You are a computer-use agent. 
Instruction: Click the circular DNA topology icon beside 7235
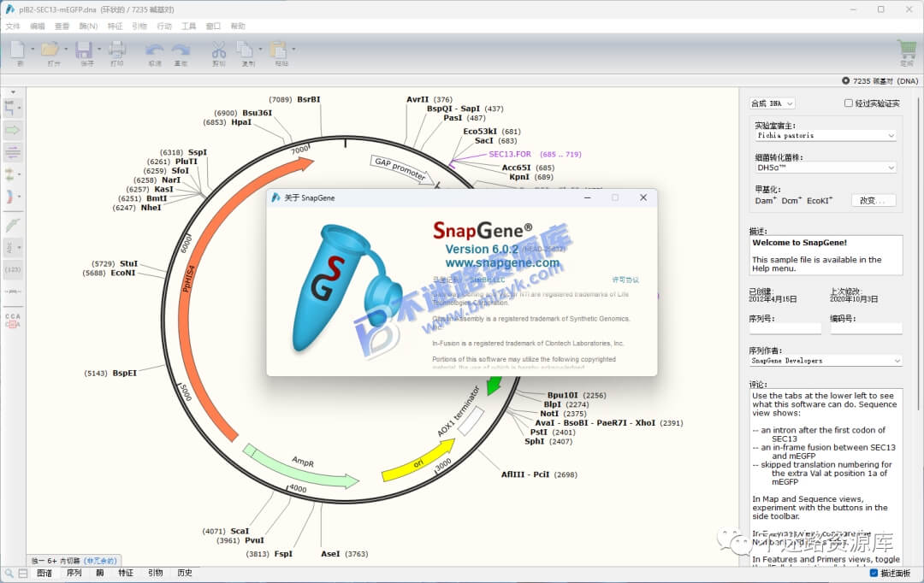tap(845, 80)
